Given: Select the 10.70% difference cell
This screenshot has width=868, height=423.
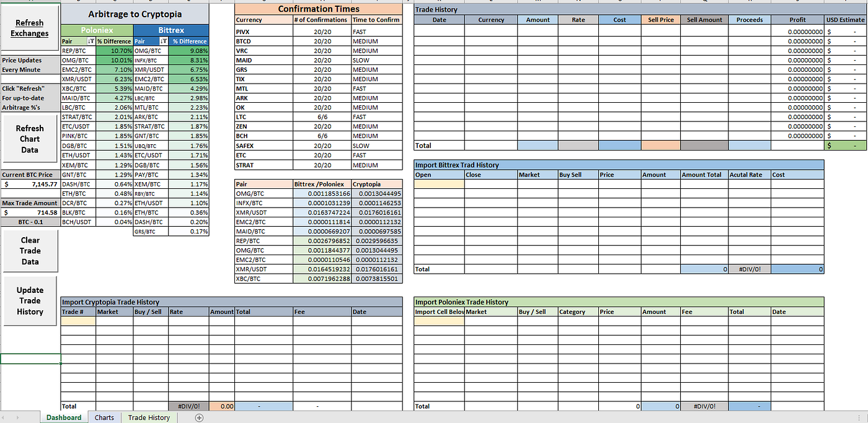Looking at the screenshot, I should pyautogui.click(x=115, y=51).
